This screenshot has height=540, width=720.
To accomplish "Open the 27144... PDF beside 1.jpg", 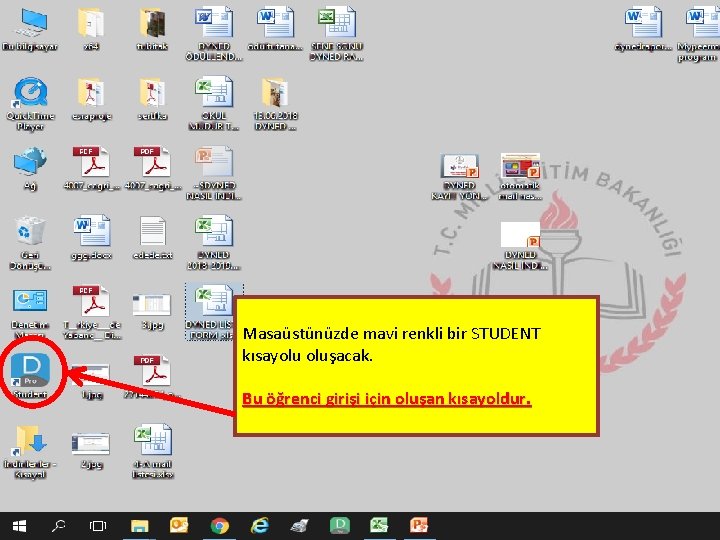I will pyautogui.click(x=152, y=371).
